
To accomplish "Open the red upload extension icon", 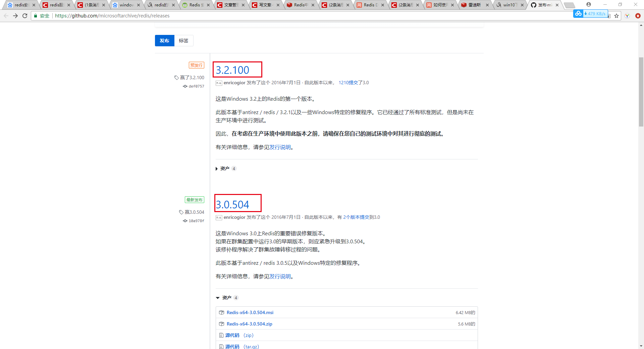I will (x=638, y=16).
